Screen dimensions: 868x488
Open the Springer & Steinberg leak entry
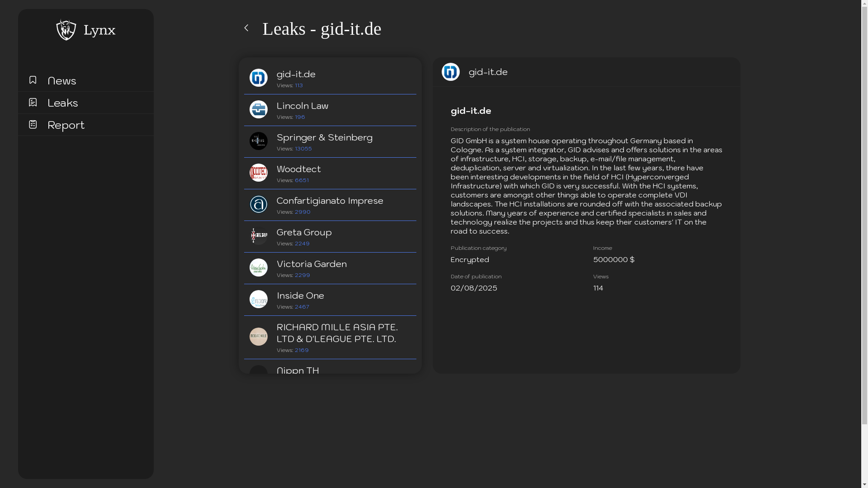coord(325,137)
